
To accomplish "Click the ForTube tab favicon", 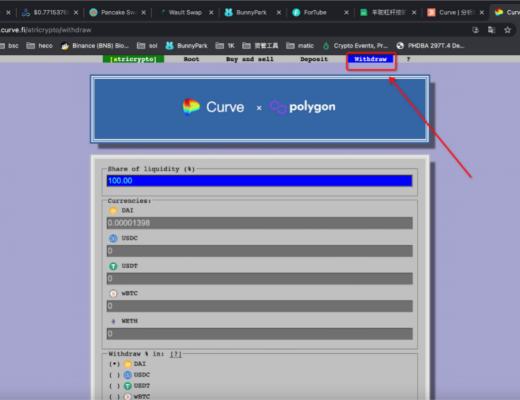I will point(296,13).
